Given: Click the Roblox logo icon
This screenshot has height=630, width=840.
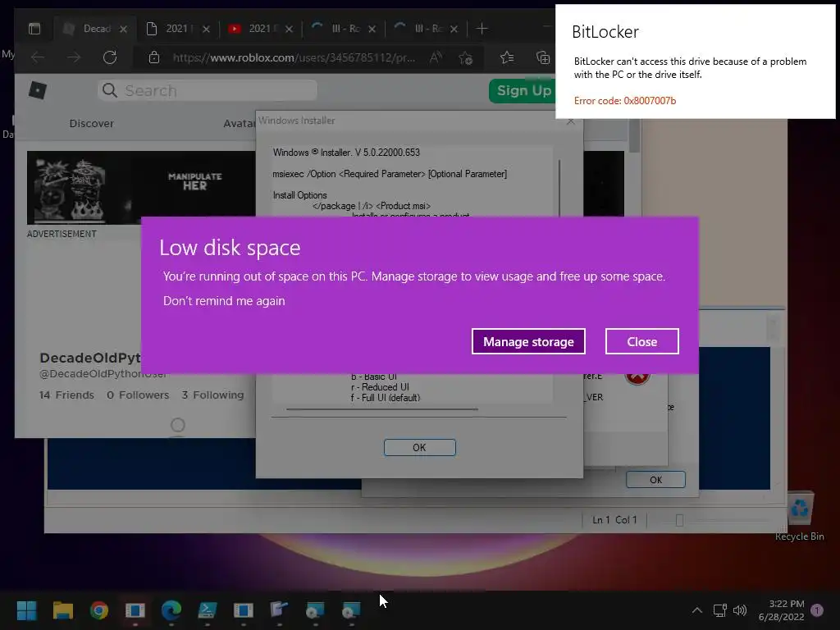Looking at the screenshot, I should point(38,90).
